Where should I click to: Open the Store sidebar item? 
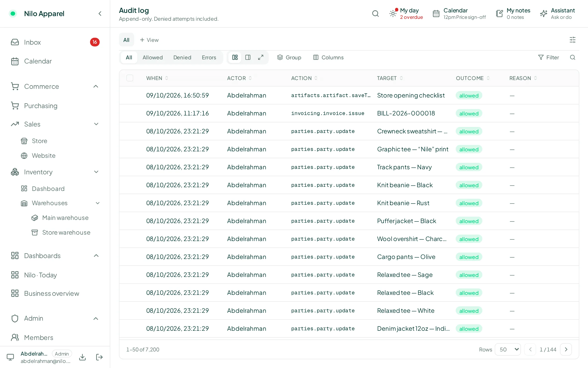coord(39,141)
